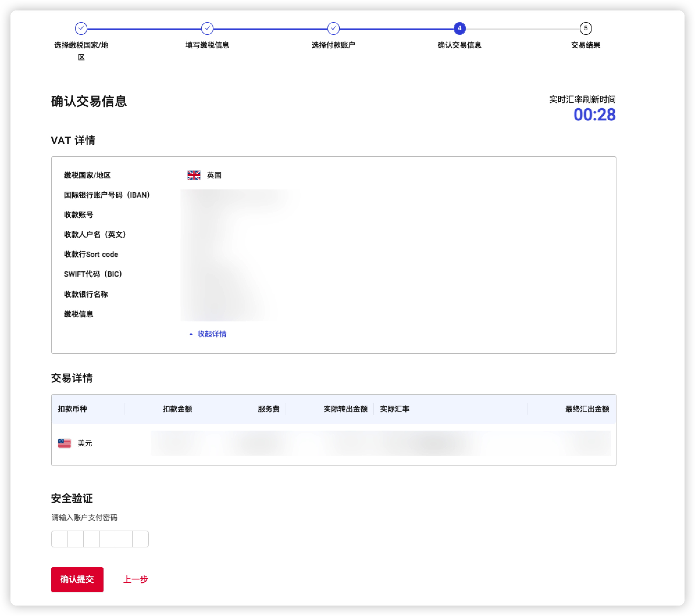The height and width of the screenshot is (616, 695).
Task: Click the third step checkmark circle
Action: coord(333,28)
